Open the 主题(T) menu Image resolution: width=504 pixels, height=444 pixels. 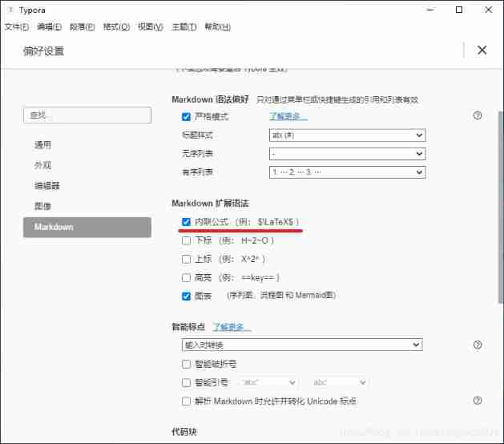tap(184, 26)
